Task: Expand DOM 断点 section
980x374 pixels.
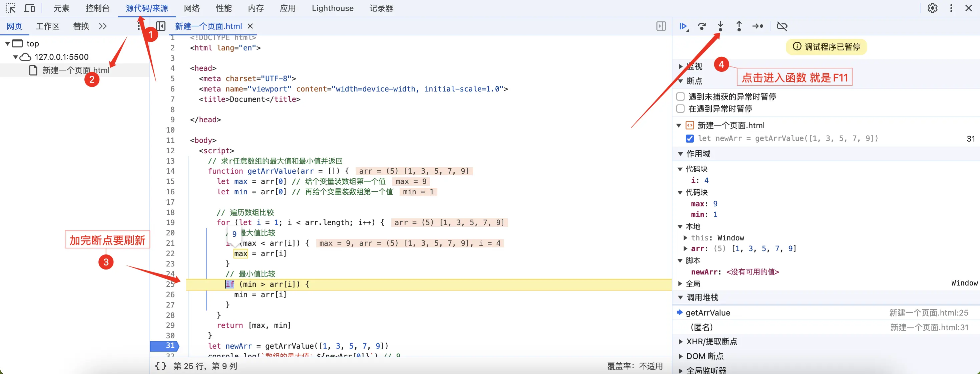Action: (680, 356)
